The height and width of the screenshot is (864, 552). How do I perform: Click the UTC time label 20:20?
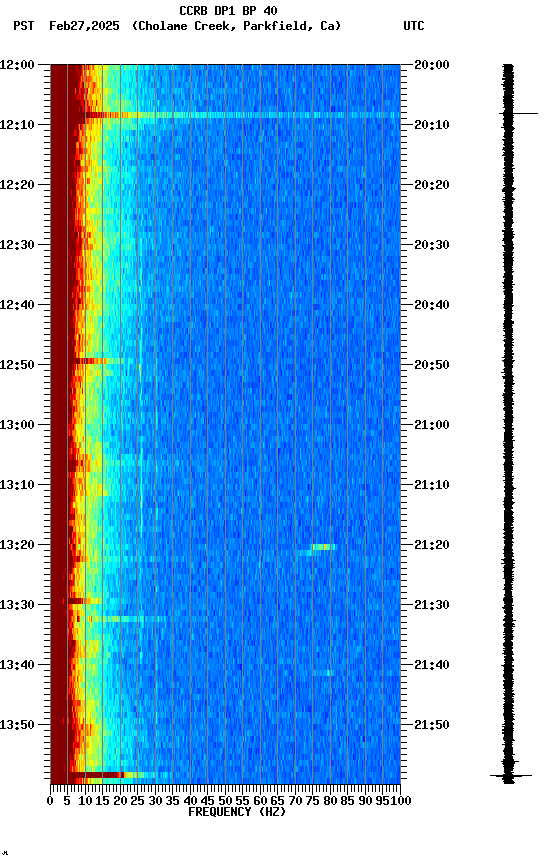tap(431, 185)
